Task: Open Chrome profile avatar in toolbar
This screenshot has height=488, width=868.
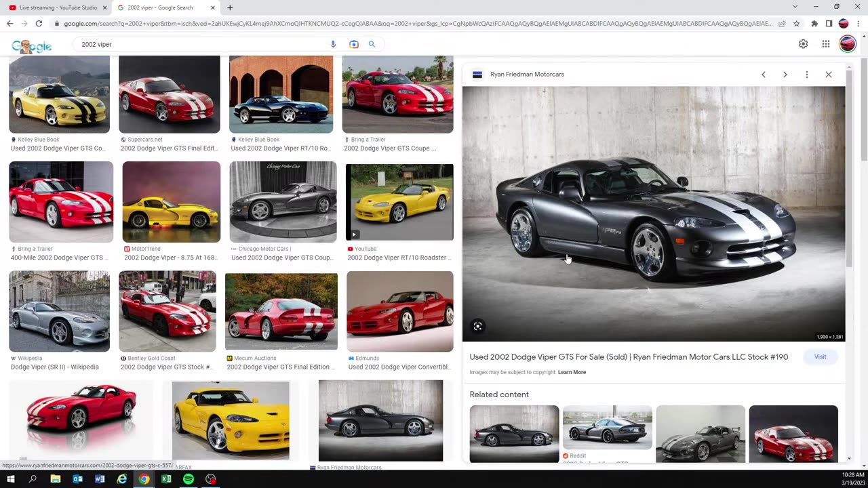Action: click(844, 24)
